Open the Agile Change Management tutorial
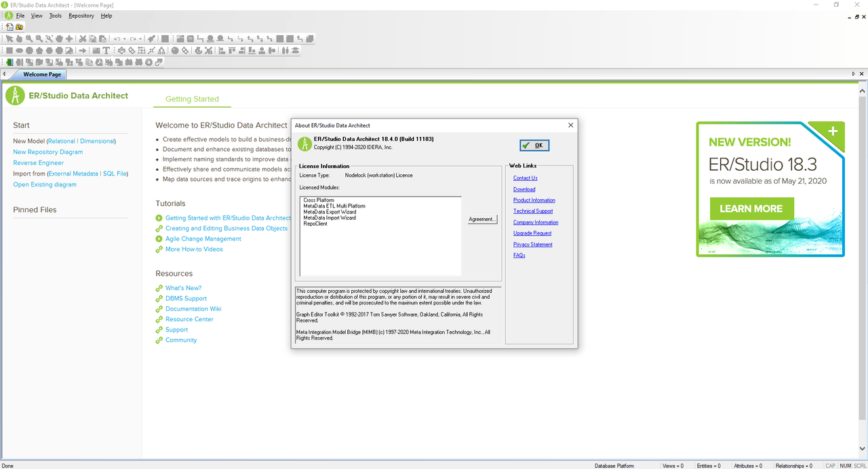Image resolution: width=868 pixels, height=469 pixels. click(203, 239)
